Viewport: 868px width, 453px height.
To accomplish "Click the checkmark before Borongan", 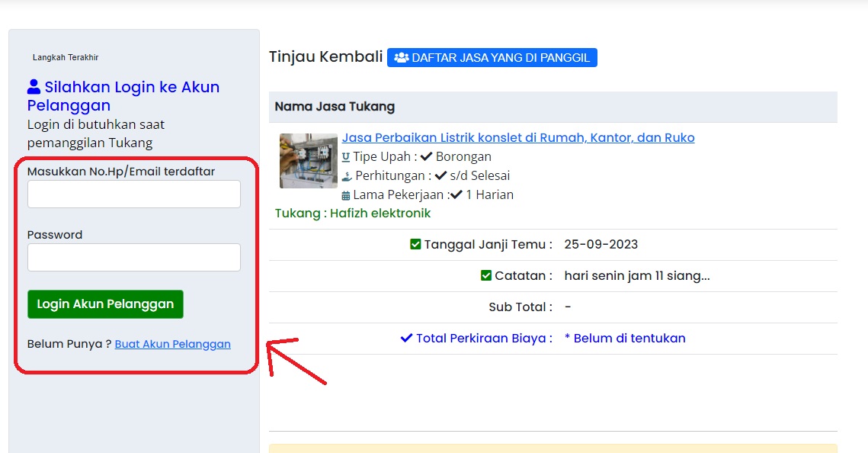I will (x=427, y=157).
